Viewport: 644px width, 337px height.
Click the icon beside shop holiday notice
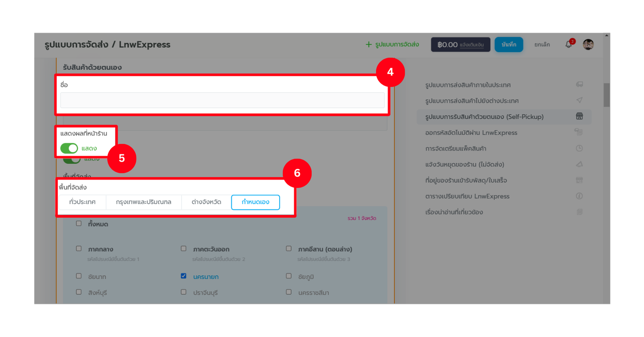pos(580,164)
